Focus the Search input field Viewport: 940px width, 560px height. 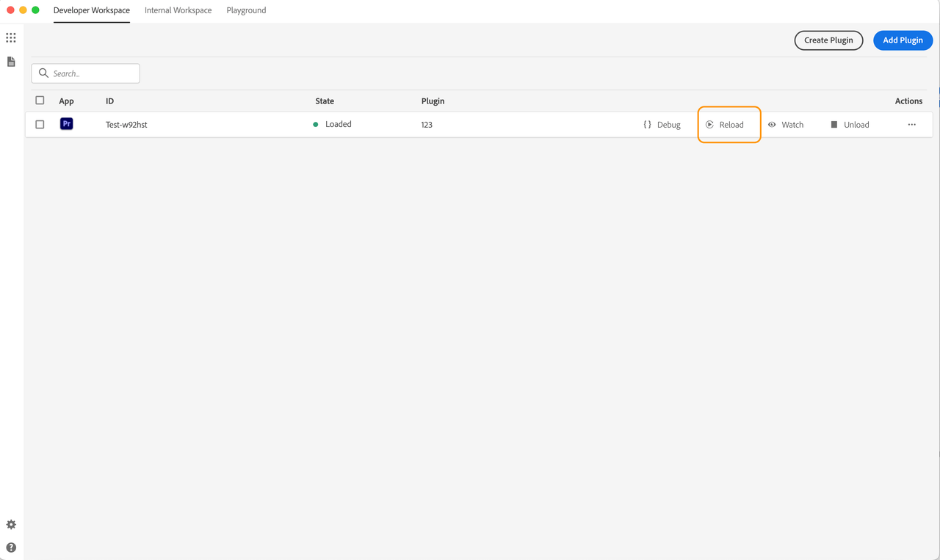click(x=85, y=73)
